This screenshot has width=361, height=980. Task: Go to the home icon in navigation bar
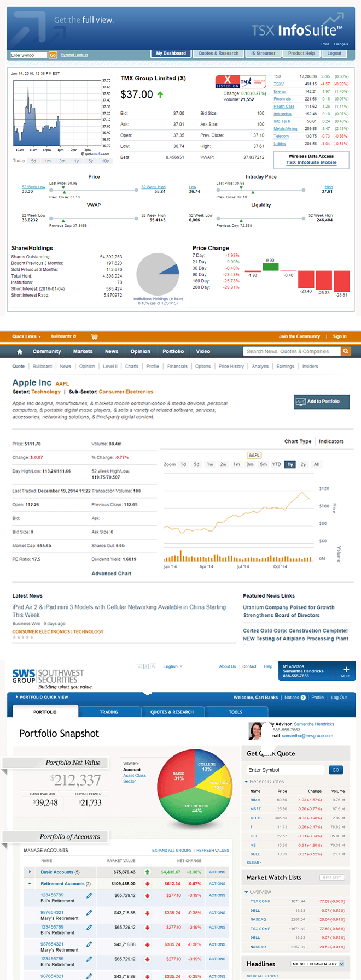[20, 352]
